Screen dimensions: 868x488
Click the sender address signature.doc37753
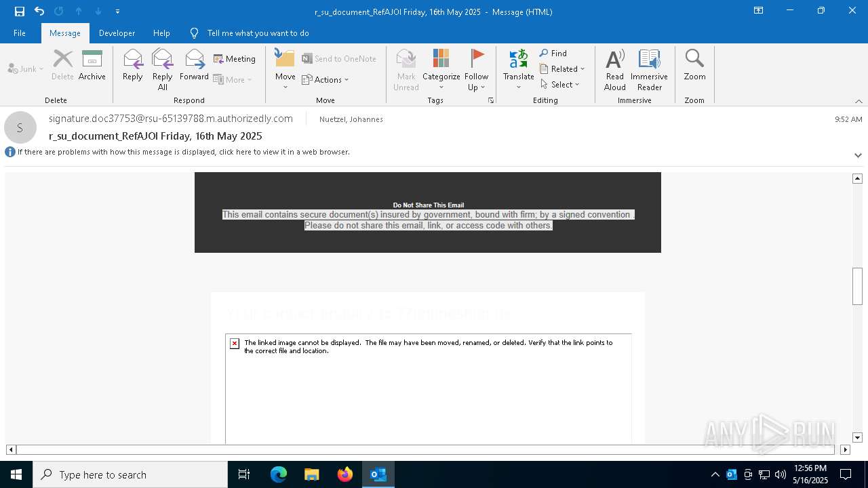tap(171, 119)
